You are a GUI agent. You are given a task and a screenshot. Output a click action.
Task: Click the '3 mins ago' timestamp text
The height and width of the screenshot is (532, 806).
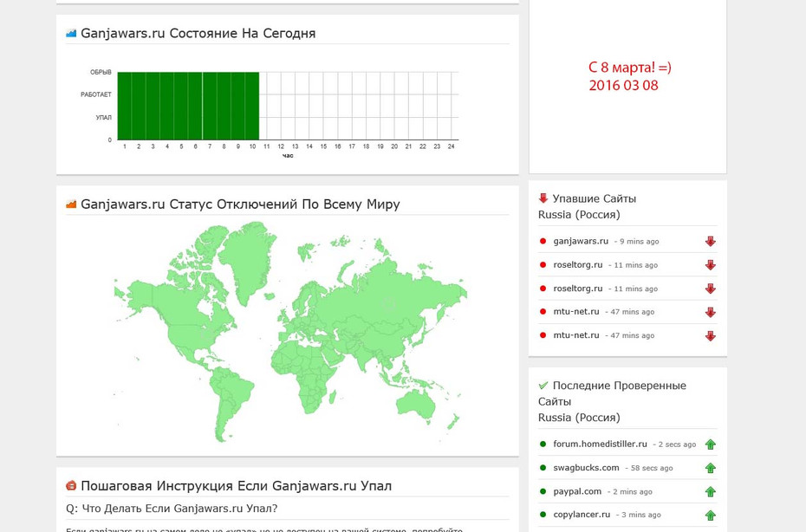pos(641,515)
